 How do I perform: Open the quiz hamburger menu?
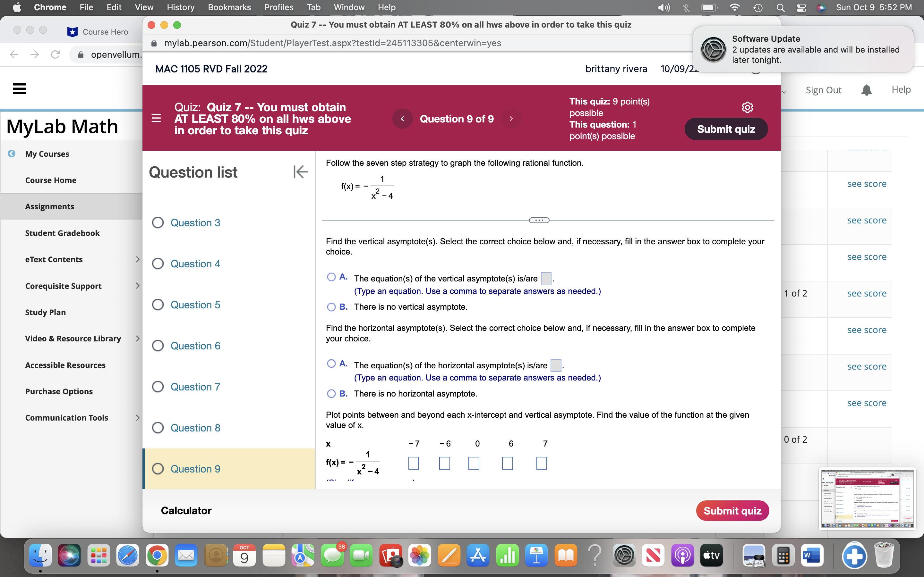(x=156, y=119)
